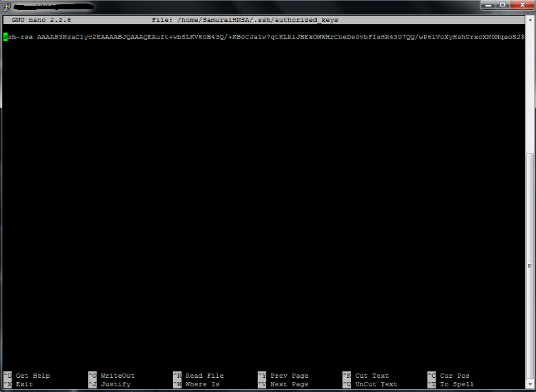Click the ^K Cut Text shortcut
This screenshot has width=536, height=392.
(x=366, y=375)
